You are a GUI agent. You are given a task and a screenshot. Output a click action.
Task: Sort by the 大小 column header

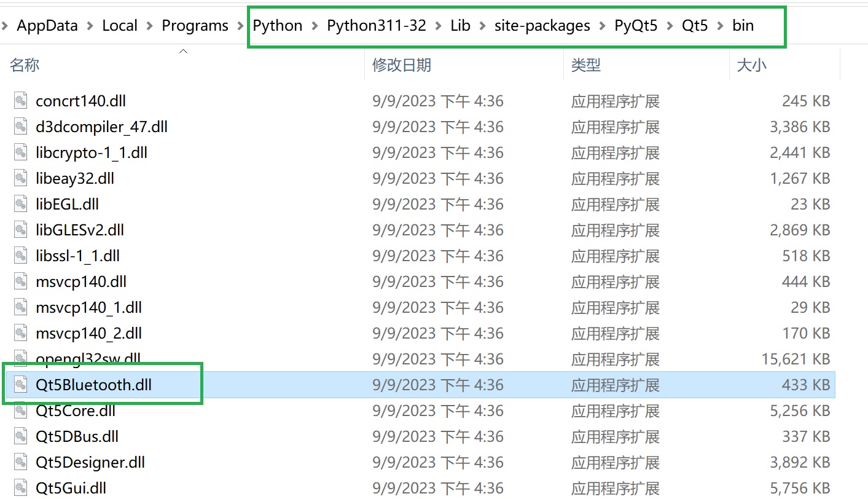click(752, 65)
